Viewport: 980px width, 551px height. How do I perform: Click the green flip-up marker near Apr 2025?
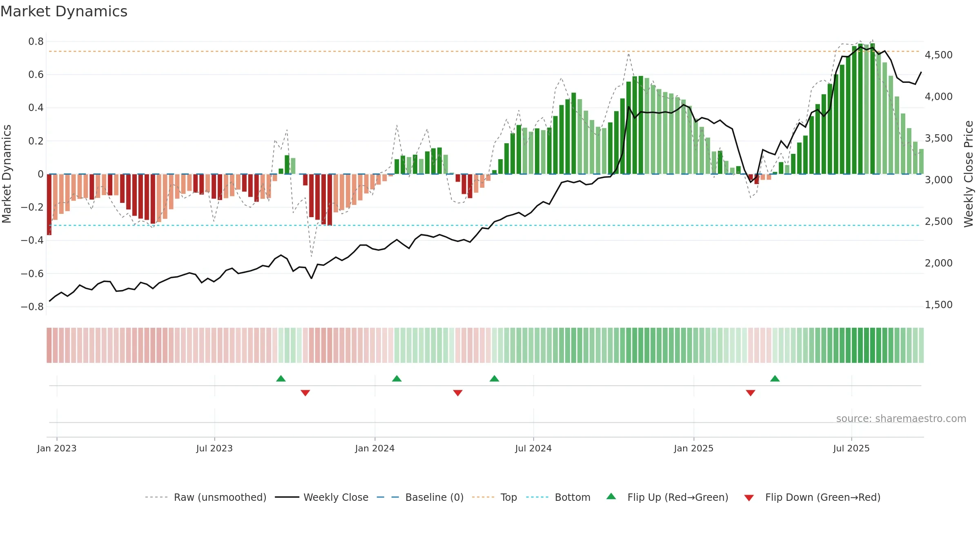[775, 378]
